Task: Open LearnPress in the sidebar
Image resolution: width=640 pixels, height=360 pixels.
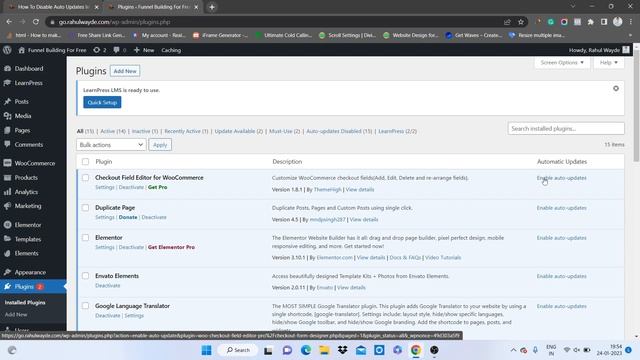Action: pyautogui.click(x=28, y=83)
